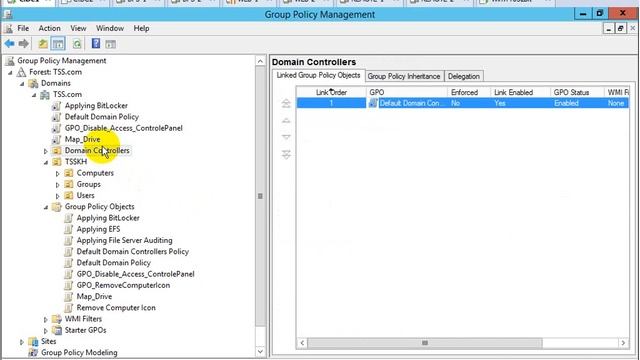Viewport: 640px width, 360px height.
Task: Switch to Group Policy Inheritance tab
Action: 404,76
